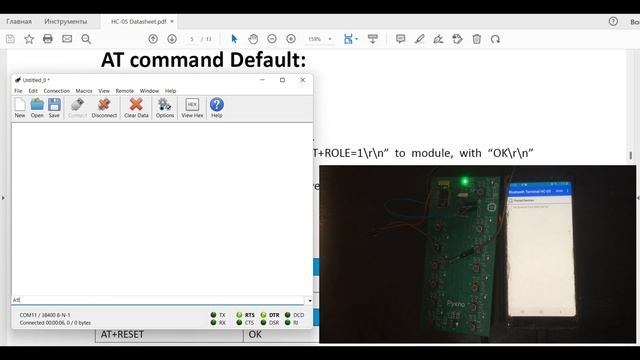Image resolution: width=640 pixels, height=360 pixels.
Task: Open the Macros menu in the terminal
Action: [x=84, y=91]
